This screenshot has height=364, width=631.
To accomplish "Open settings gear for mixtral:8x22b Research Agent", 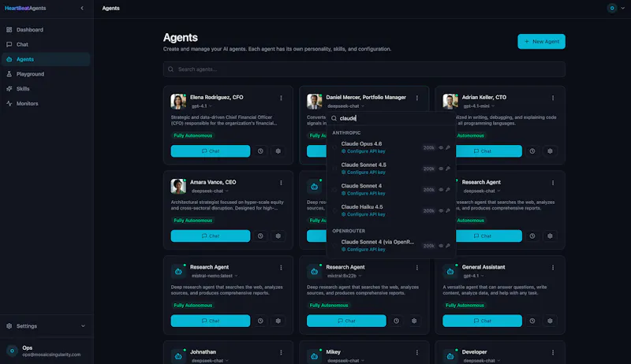I will point(414,321).
